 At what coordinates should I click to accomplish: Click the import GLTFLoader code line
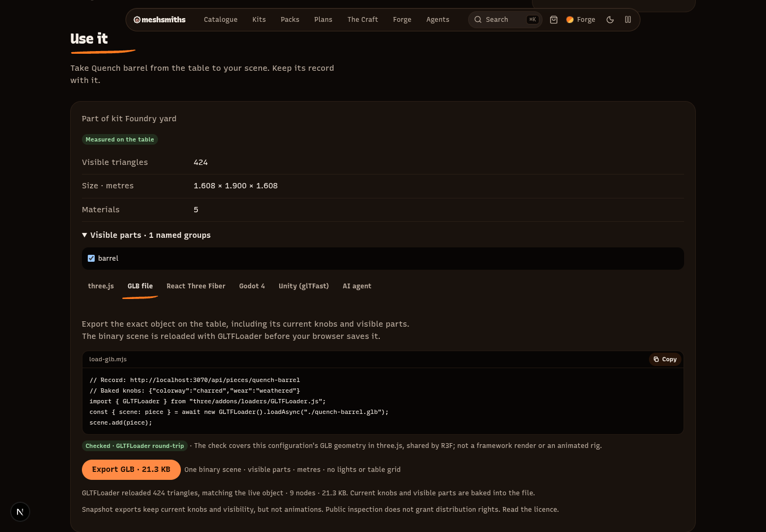(207, 402)
